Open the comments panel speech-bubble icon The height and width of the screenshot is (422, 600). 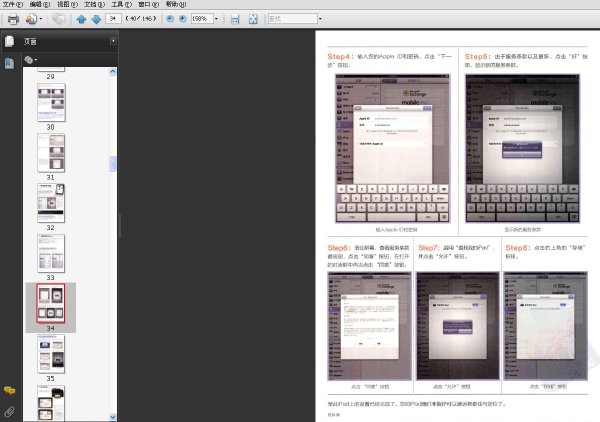coord(9,391)
